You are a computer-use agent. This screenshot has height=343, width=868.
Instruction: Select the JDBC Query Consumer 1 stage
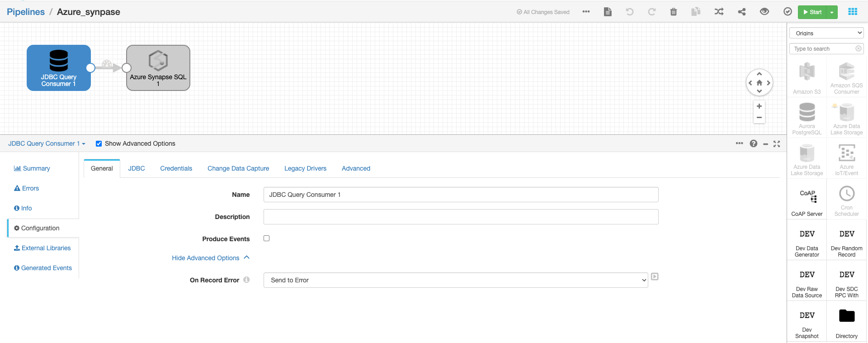tap(59, 68)
